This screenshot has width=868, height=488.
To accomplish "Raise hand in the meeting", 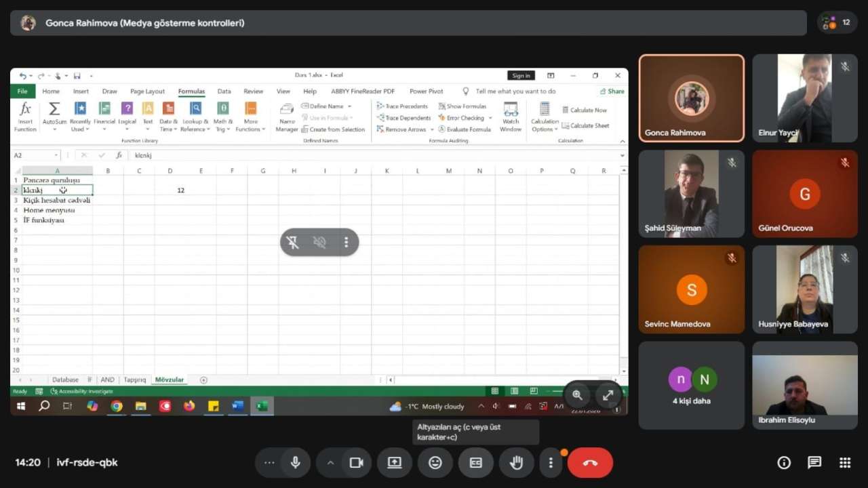I will coord(516,463).
